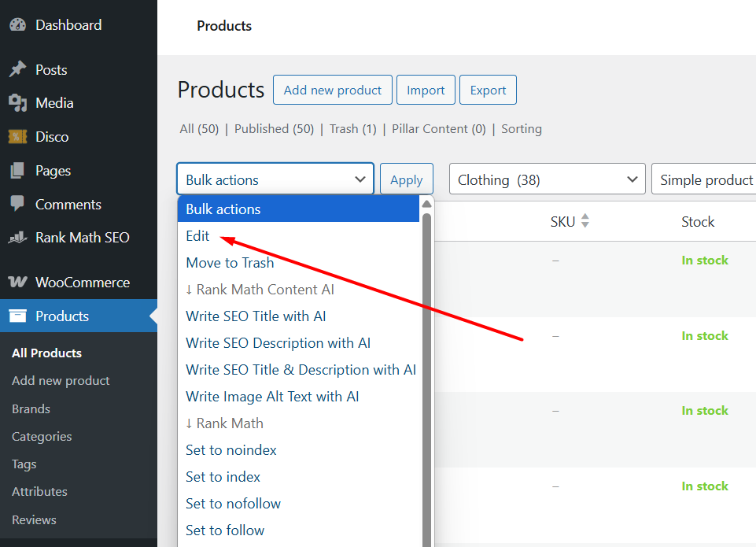The width and height of the screenshot is (756, 547).
Task: Open Clothing (38) category dropdown
Action: [x=548, y=179]
